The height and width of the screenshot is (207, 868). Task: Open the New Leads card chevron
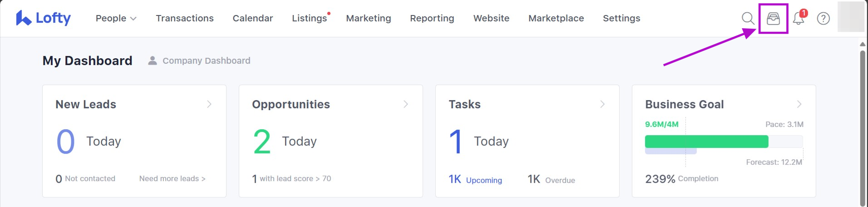(209, 104)
